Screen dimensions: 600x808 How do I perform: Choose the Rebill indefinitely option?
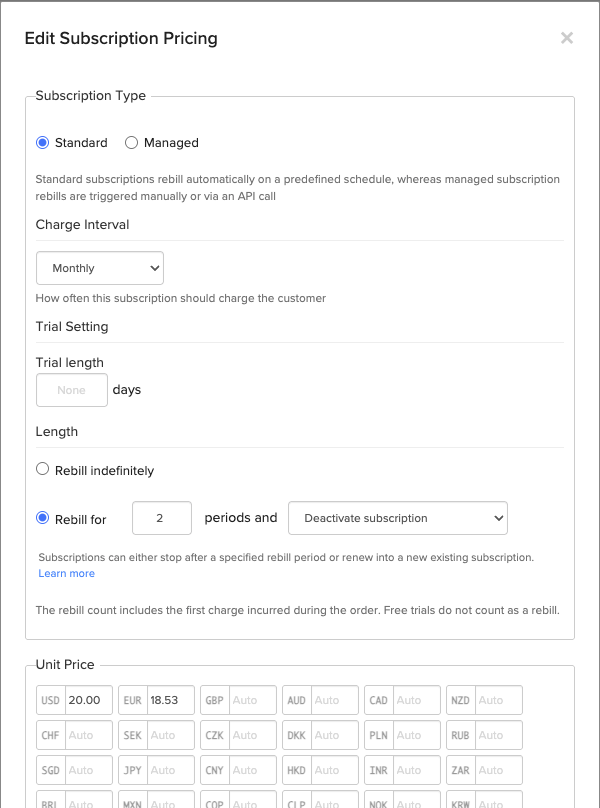[x=43, y=469]
